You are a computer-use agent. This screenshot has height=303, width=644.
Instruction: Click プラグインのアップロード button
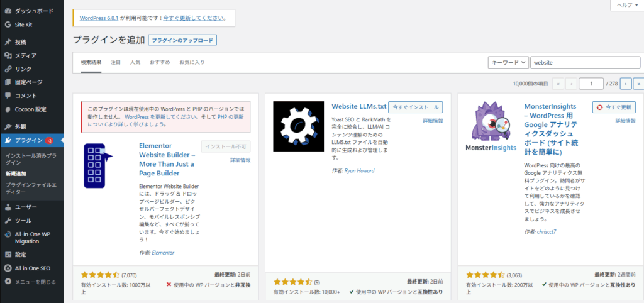pyautogui.click(x=182, y=40)
